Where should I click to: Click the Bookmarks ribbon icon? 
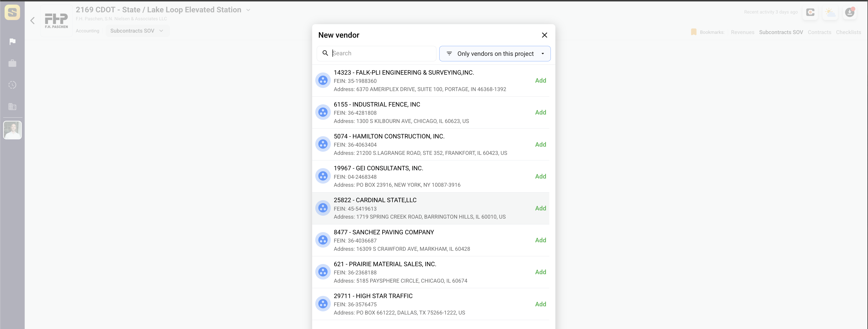(693, 32)
